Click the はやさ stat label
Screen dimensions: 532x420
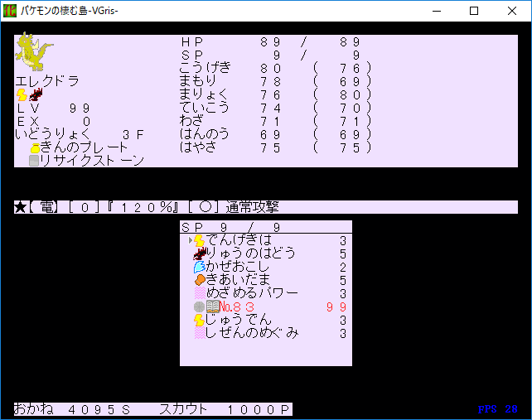(x=198, y=147)
